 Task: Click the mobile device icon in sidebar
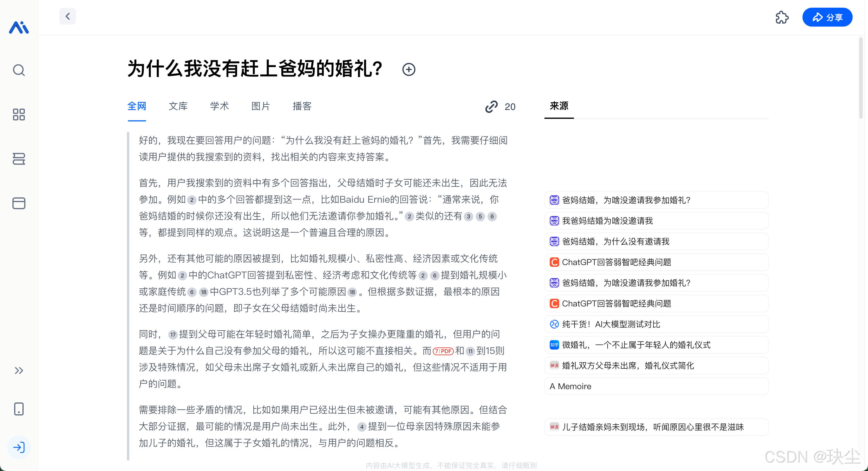[x=19, y=409]
